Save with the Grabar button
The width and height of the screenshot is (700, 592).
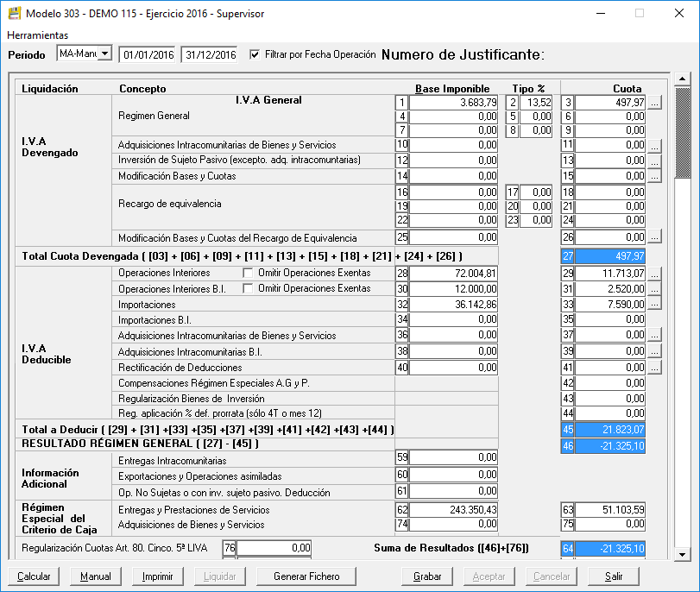pyautogui.click(x=427, y=576)
